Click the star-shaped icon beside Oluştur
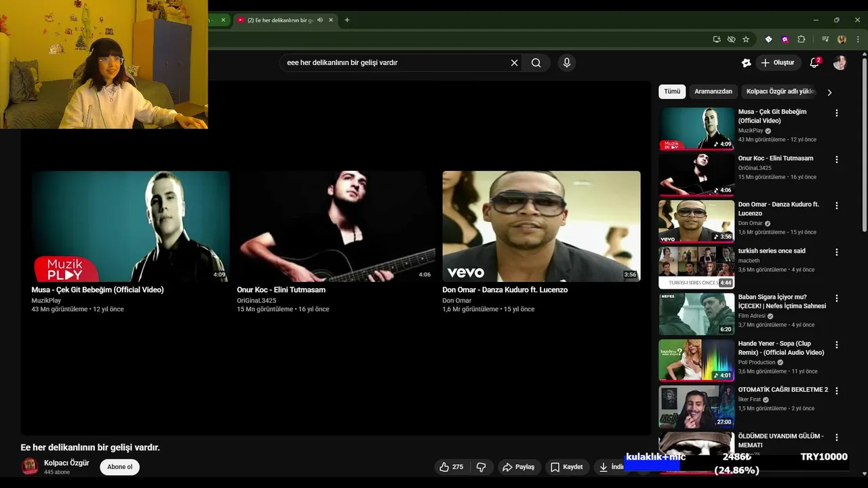The image size is (868, 488). [x=746, y=63]
